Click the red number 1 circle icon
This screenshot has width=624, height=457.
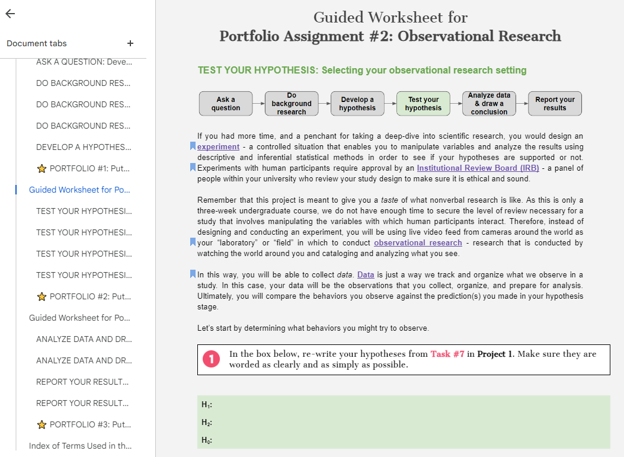tap(211, 359)
